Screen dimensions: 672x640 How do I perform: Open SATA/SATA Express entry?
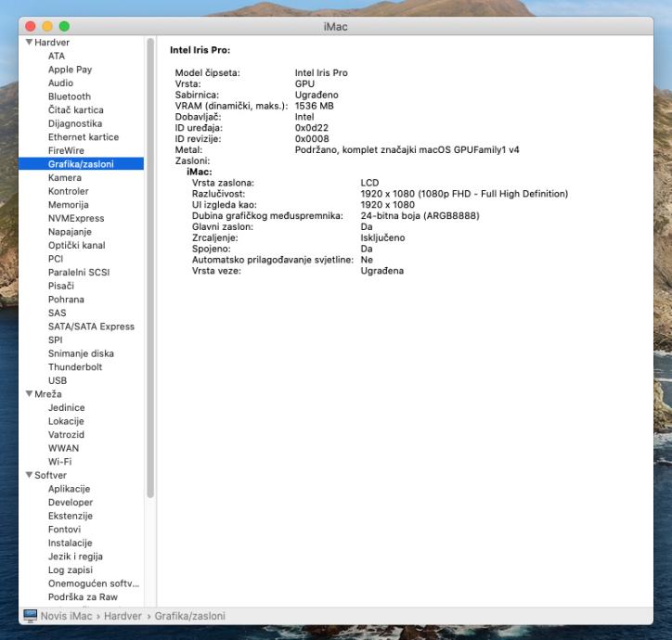(x=91, y=326)
